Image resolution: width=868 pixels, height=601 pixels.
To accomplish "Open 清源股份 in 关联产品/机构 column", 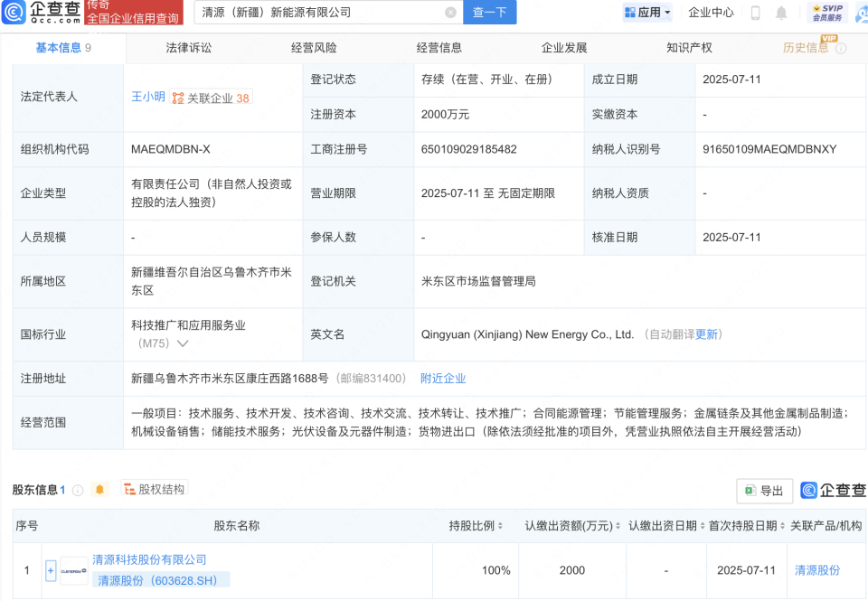I will [817, 570].
